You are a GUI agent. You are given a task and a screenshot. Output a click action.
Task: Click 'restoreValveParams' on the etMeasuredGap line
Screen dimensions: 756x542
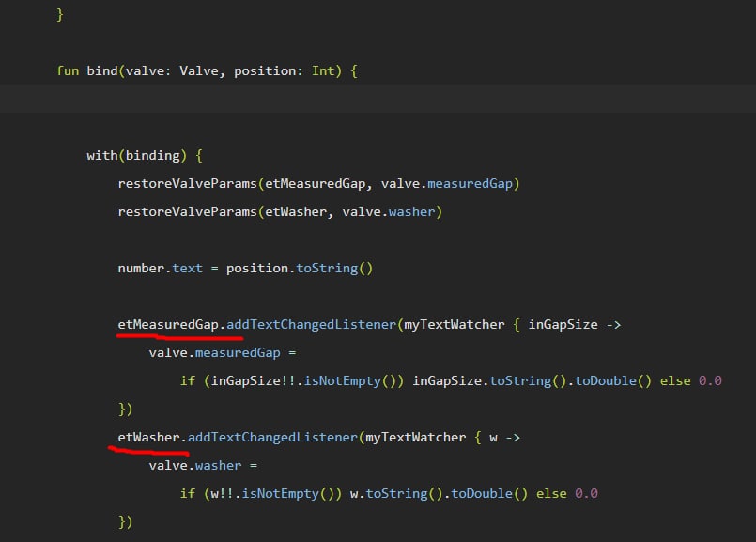point(187,184)
